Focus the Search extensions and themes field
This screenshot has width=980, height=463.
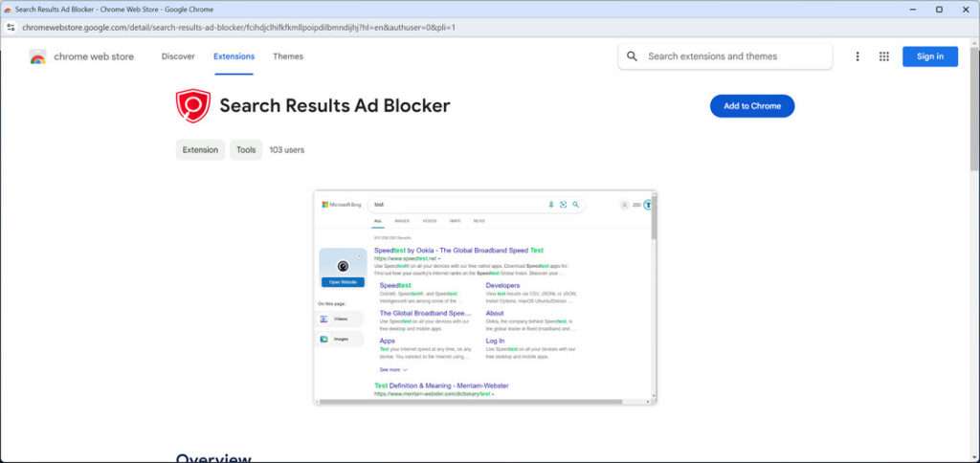(725, 56)
